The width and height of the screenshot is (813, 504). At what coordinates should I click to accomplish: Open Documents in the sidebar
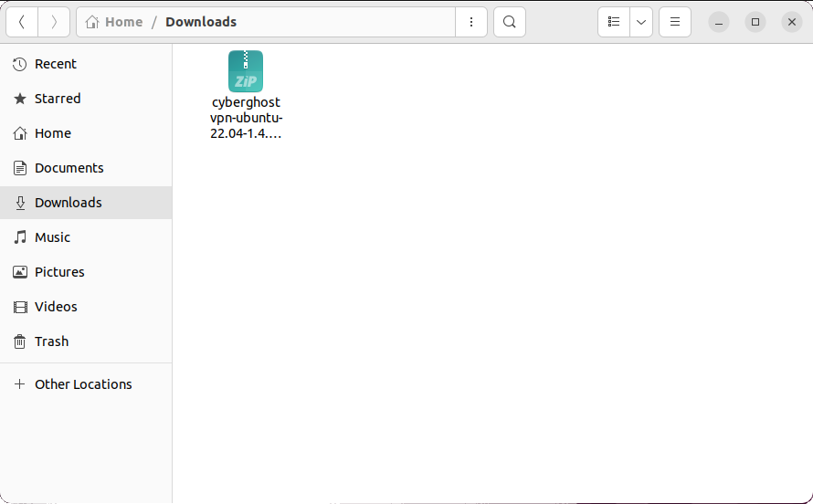point(86,168)
